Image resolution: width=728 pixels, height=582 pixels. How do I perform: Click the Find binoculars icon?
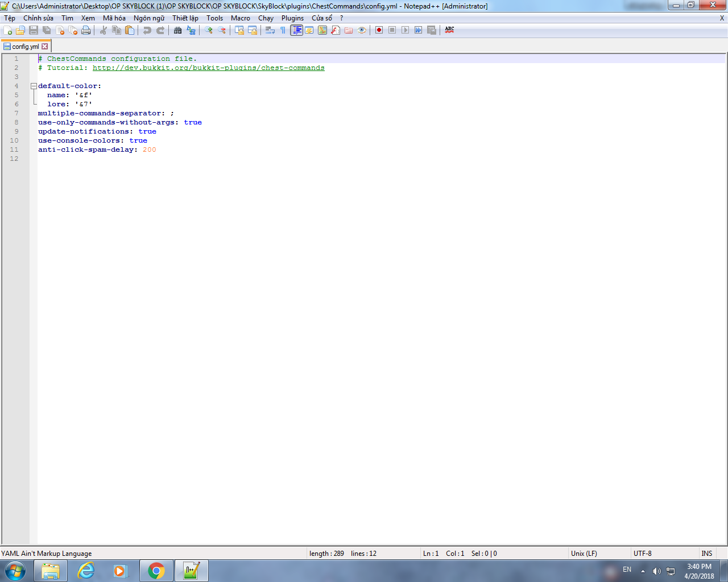click(x=178, y=30)
